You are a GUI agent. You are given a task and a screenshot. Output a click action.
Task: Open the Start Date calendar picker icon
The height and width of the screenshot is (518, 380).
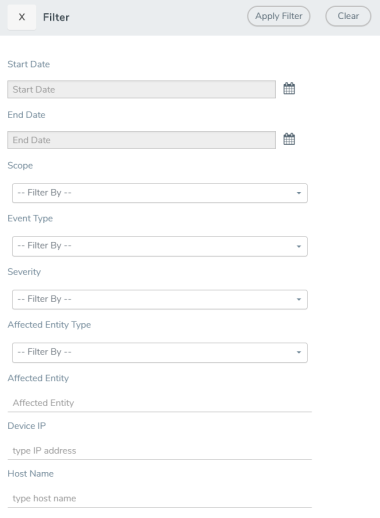(289, 89)
